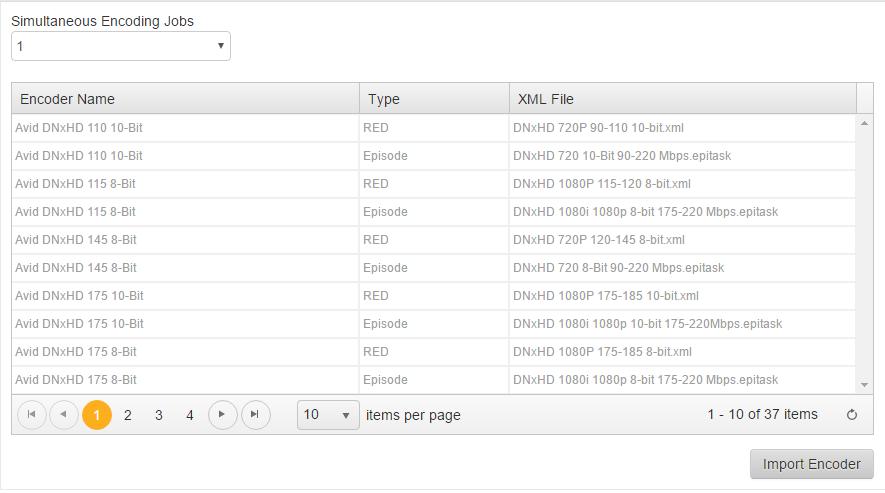Go to the next page arrow
Viewport: 885px width, 493px height.
(222, 415)
